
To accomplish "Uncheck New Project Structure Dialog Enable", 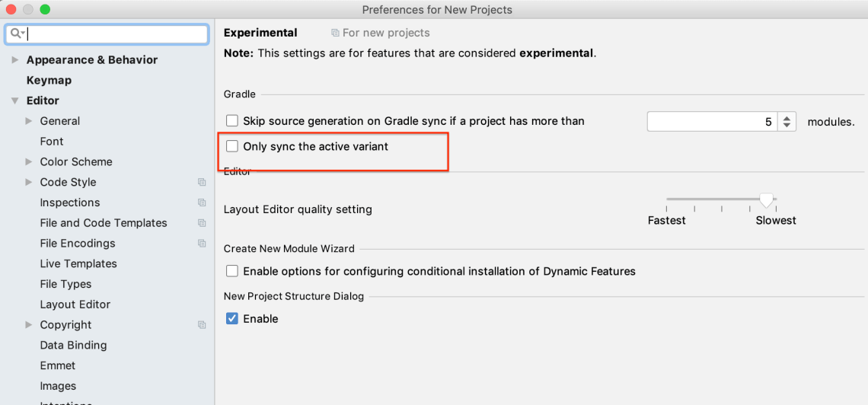I will pos(232,319).
